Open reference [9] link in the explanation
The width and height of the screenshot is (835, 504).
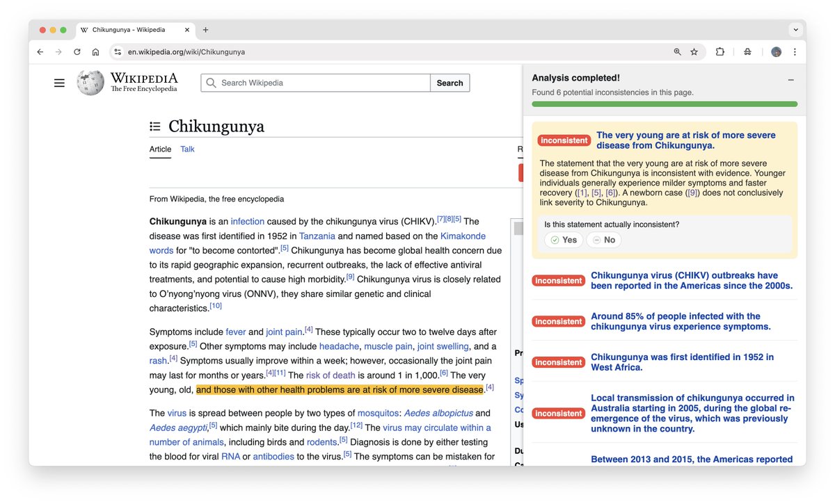pyautogui.click(x=692, y=193)
